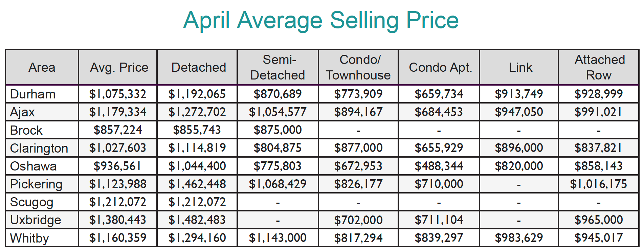Select Brock's semi-detached price $875,000
Viewport: 644px width, 251px height.
[277, 130]
